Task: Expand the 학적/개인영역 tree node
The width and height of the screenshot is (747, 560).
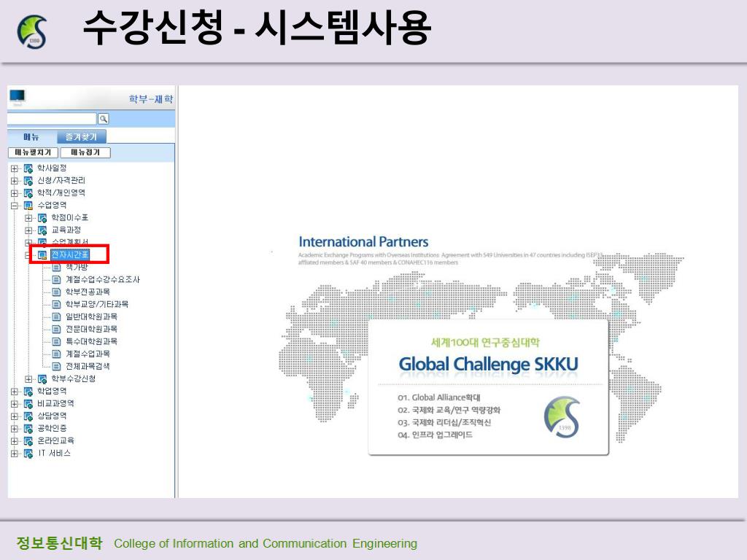Action: click(x=15, y=192)
